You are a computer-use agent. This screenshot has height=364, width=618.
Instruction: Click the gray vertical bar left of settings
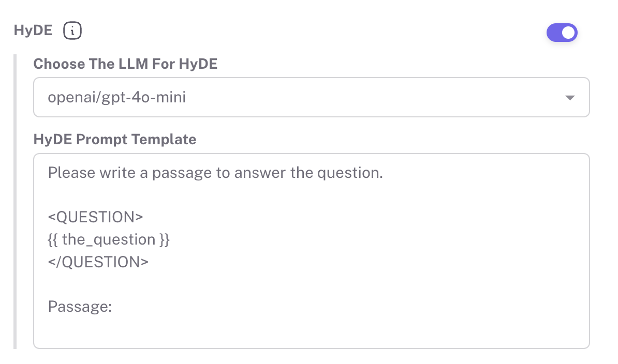[15, 202]
